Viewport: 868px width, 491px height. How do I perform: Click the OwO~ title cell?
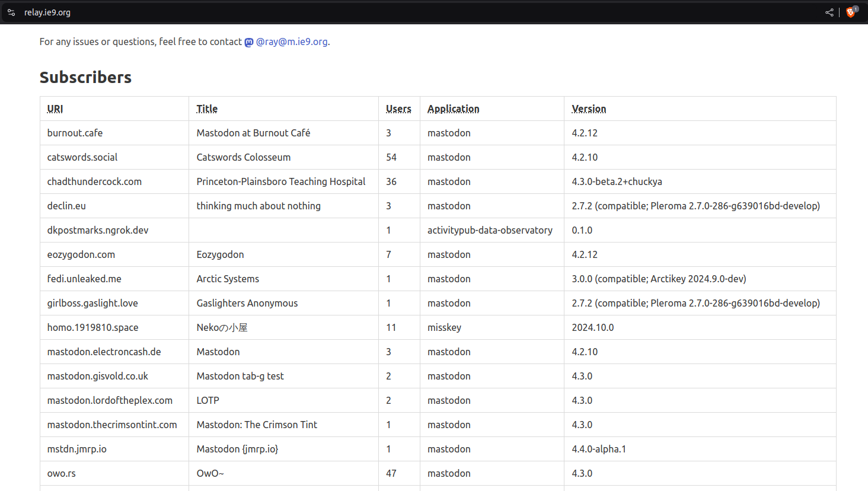284,473
